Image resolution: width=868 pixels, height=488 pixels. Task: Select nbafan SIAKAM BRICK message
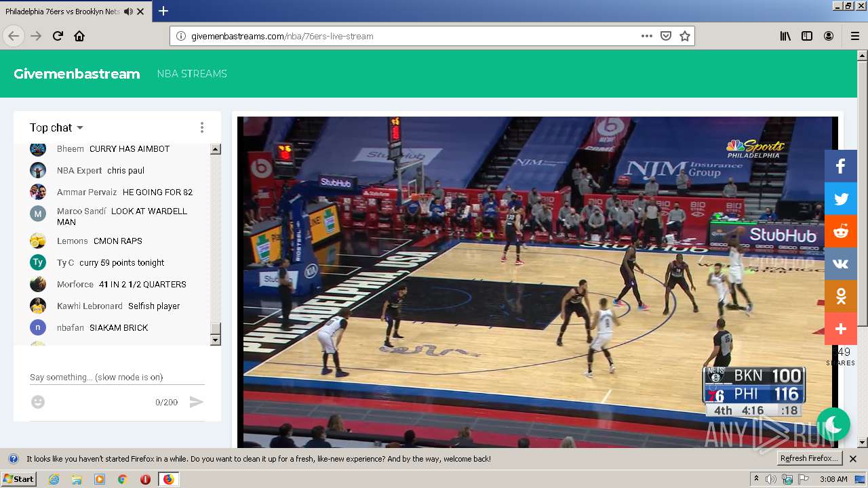(119, 327)
